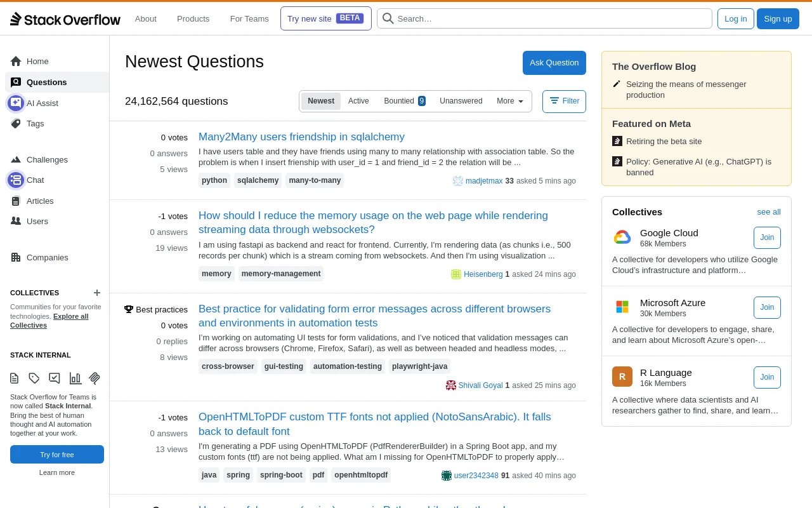The height and width of the screenshot is (508, 812).
Task: Open the Filter options panel
Action: (x=564, y=101)
